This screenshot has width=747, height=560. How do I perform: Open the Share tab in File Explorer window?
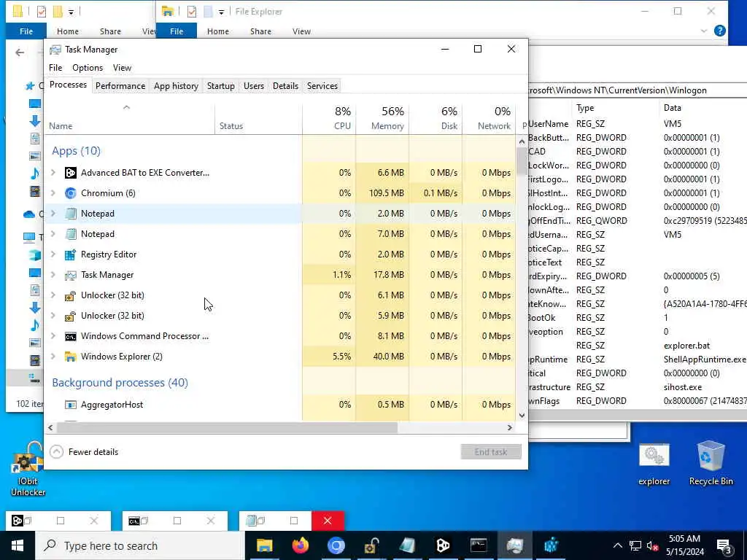click(x=260, y=31)
